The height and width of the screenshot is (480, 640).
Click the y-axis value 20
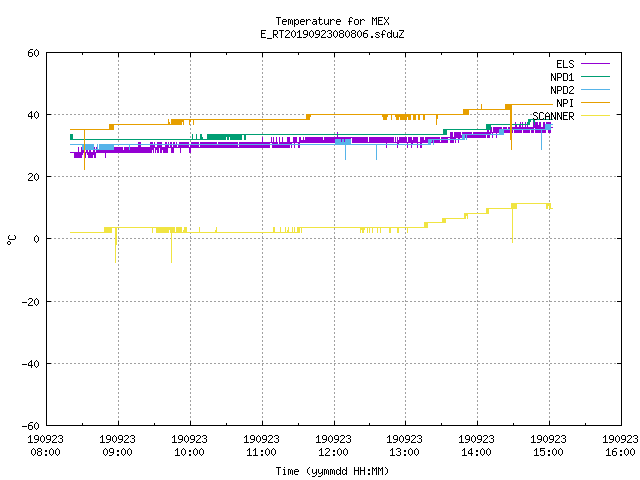coord(33,177)
